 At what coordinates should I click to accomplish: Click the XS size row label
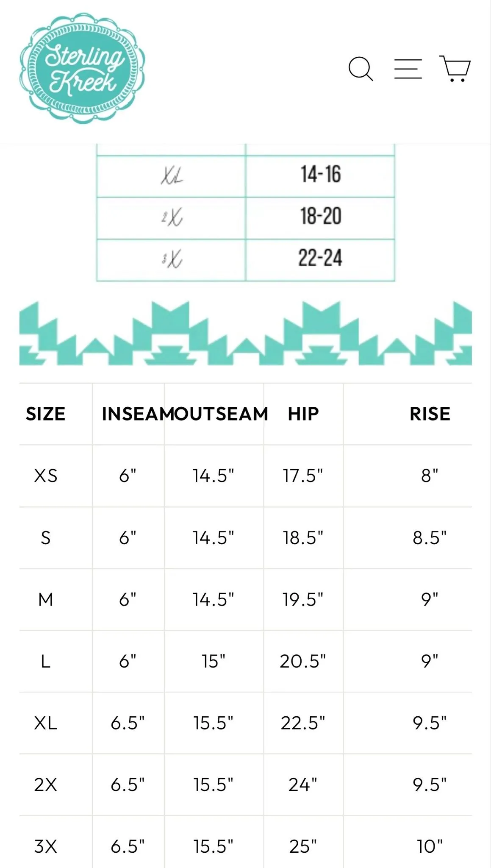click(46, 476)
